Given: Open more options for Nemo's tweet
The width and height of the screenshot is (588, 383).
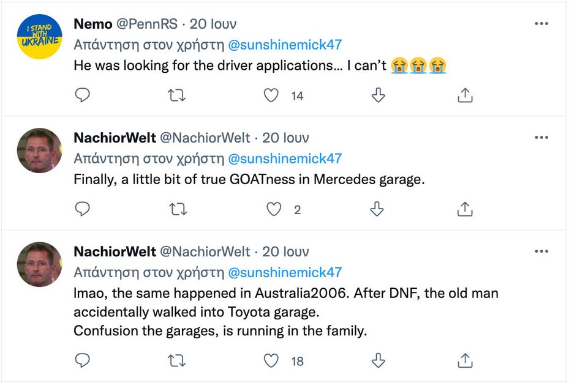Looking at the screenshot, I should 541,24.
